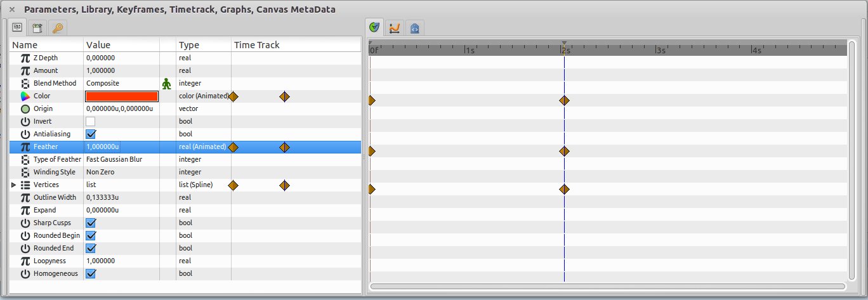Click the Loopyness value 1,000000
The width and height of the screenshot is (868, 300).
100,261
